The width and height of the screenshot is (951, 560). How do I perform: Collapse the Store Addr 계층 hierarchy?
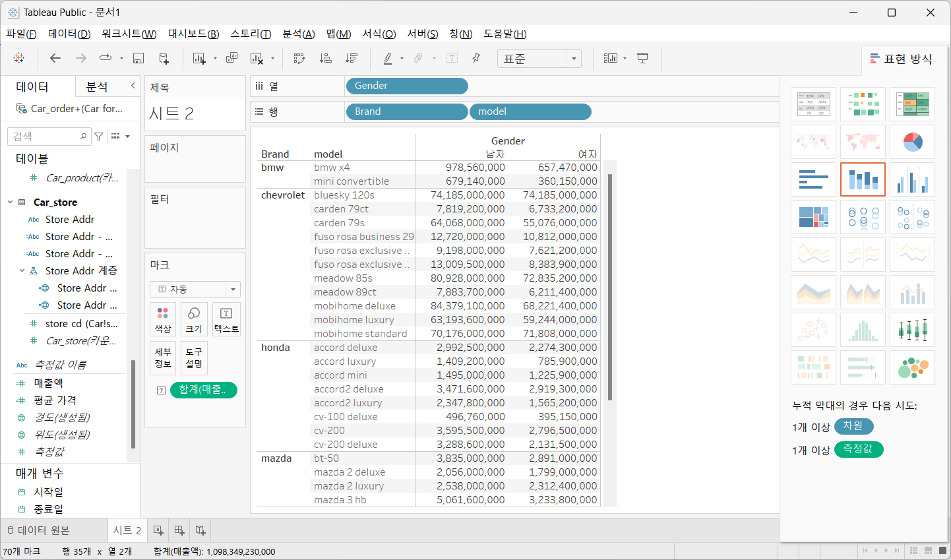[x=22, y=270]
